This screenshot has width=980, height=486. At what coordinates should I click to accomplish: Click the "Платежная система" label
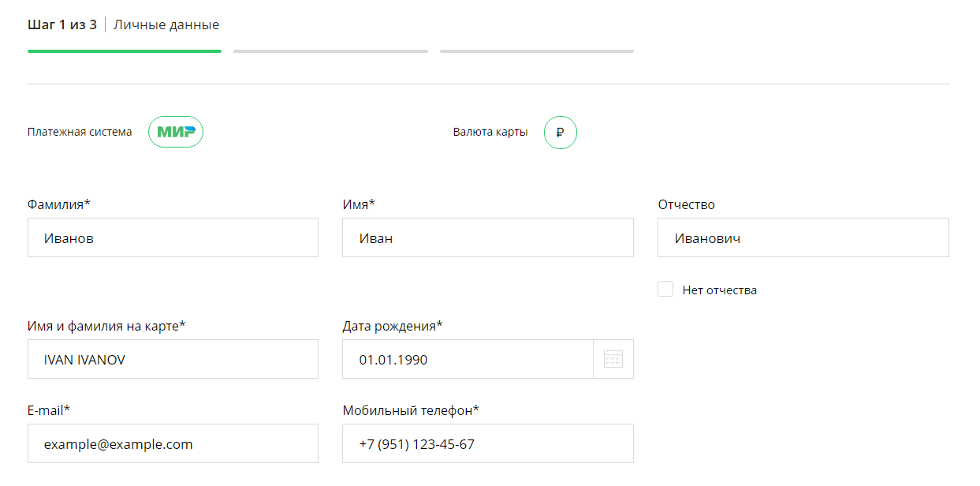click(80, 132)
